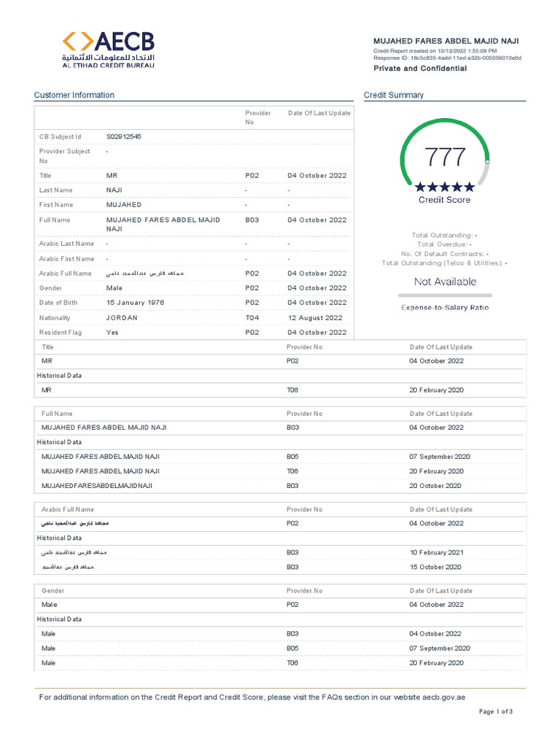Click the aecb.gov.ae footer website text

pos(443,697)
